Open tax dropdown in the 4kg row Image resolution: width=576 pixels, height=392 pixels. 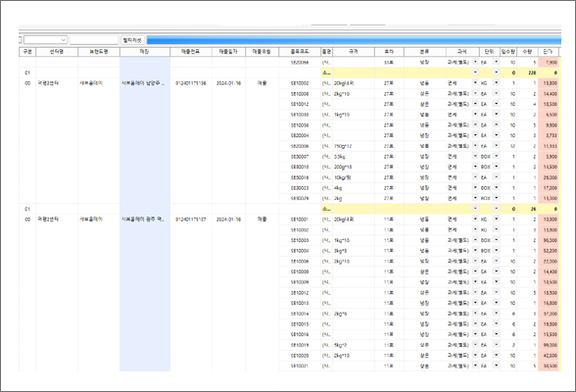pos(475,188)
